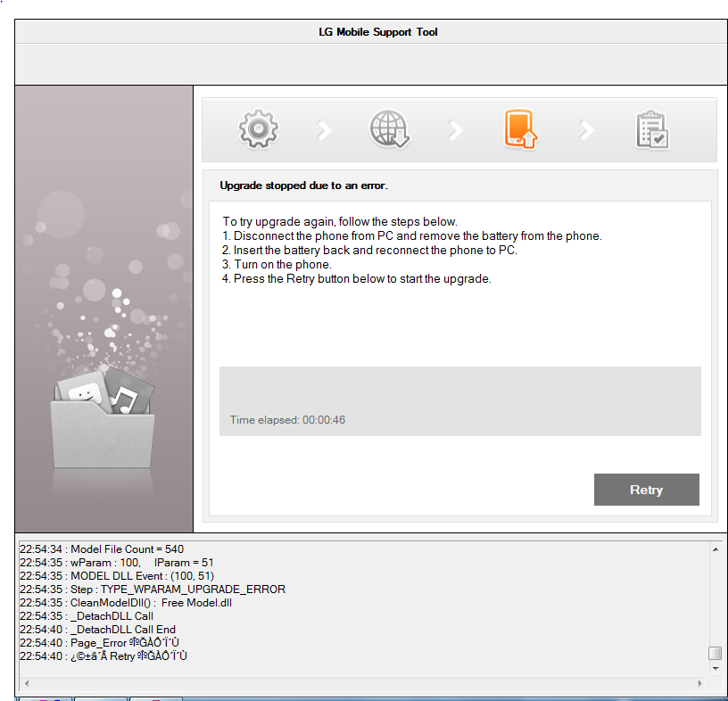Click instruction 'Press the Retry button below'
728x701 pixels.
click(357, 279)
